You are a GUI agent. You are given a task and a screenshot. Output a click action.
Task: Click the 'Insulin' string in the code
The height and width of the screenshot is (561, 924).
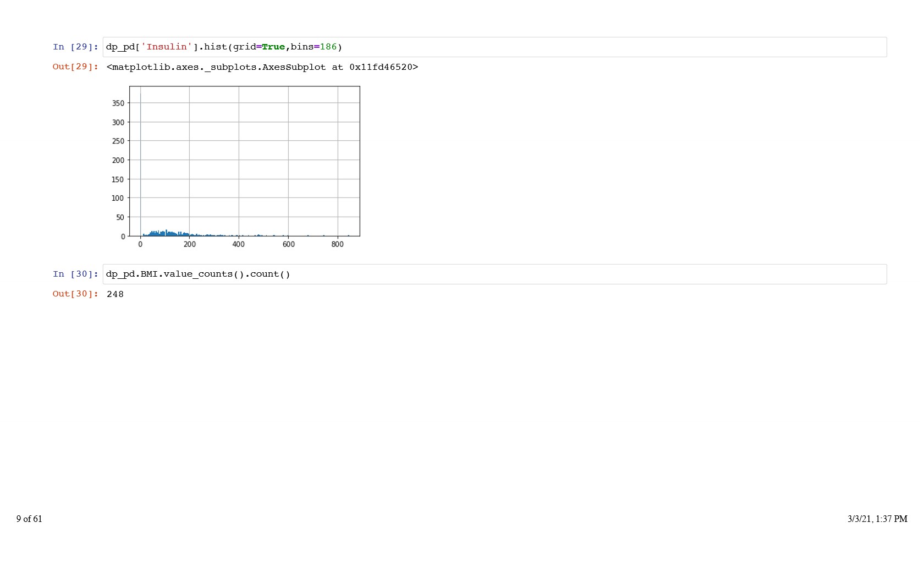point(167,47)
